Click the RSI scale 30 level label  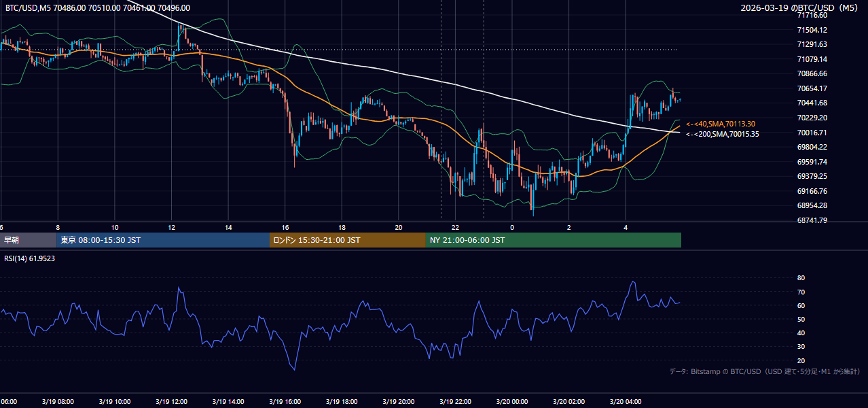[x=801, y=347]
